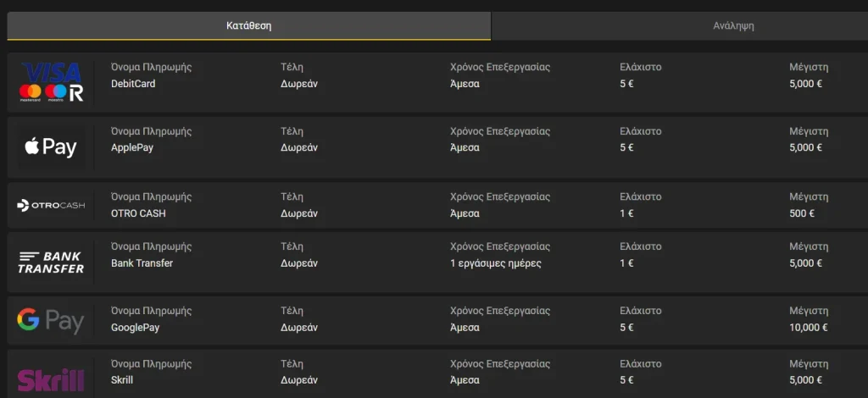
Task: Click the Δωρεάν fee in ApplePay row
Action: coord(299,147)
